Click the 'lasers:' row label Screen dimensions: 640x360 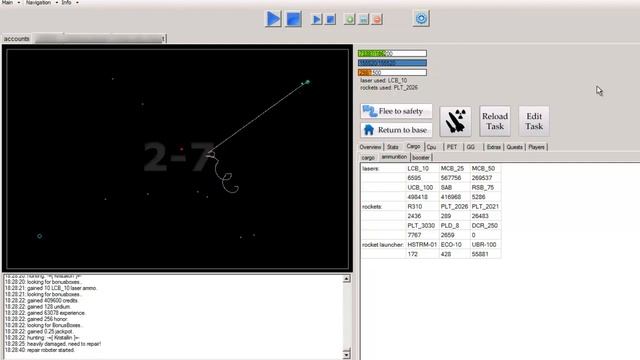tap(371, 169)
